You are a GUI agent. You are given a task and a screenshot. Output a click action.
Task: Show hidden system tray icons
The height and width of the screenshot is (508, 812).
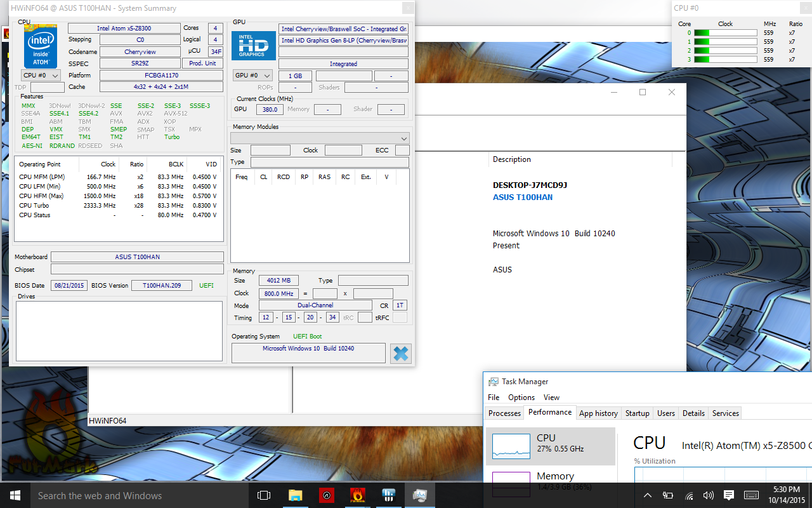point(648,495)
